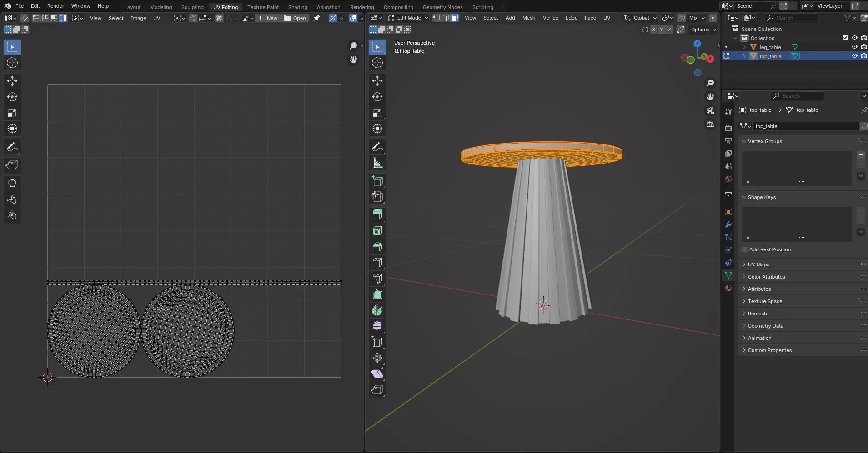Click the New image button

[x=267, y=18]
